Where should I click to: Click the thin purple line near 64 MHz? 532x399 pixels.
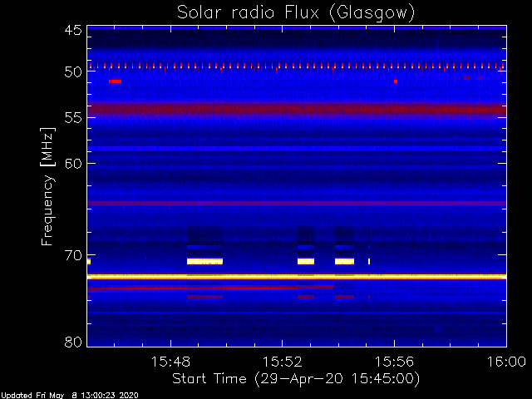297,203
